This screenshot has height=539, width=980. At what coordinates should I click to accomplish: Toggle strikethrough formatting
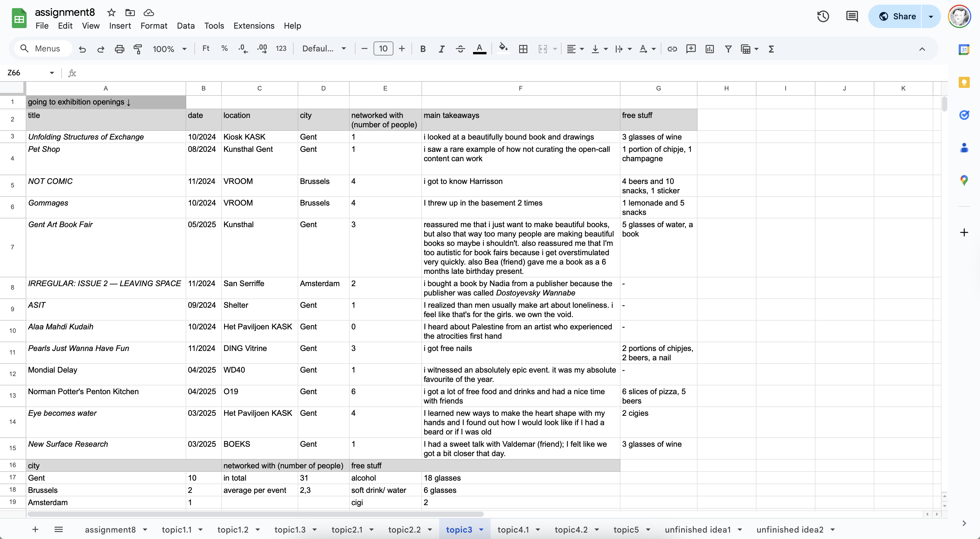[x=460, y=49]
